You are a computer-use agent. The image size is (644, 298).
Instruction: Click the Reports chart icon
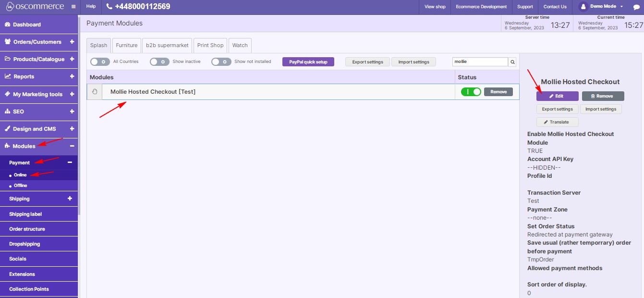tap(8, 76)
